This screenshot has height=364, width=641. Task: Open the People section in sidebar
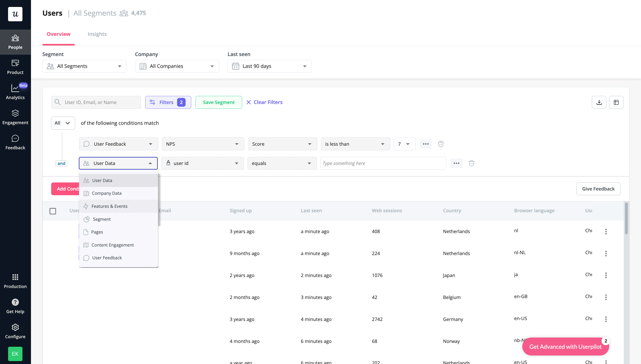point(15,42)
